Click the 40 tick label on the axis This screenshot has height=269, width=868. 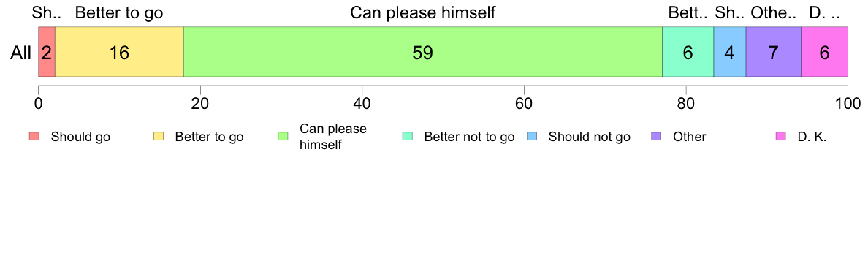coord(362,104)
